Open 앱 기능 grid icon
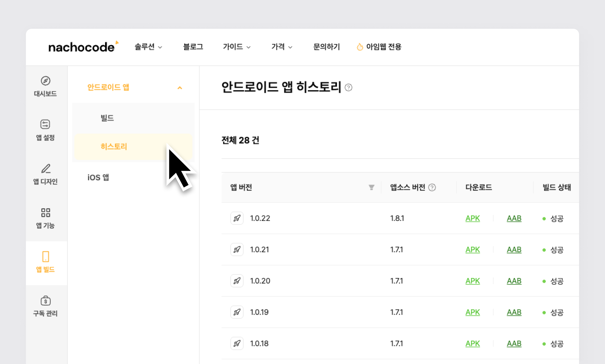The width and height of the screenshot is (605, 364). click(46, 213)
